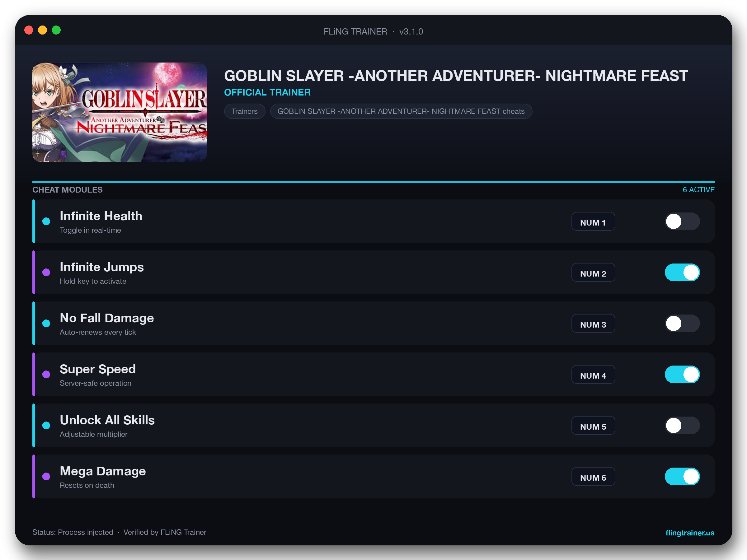Screen dimensions: 747x560
Task: Click the FLiNG TRAINER v3.1.0 window title
Action: pyautogui.click(x=373, y=31)
